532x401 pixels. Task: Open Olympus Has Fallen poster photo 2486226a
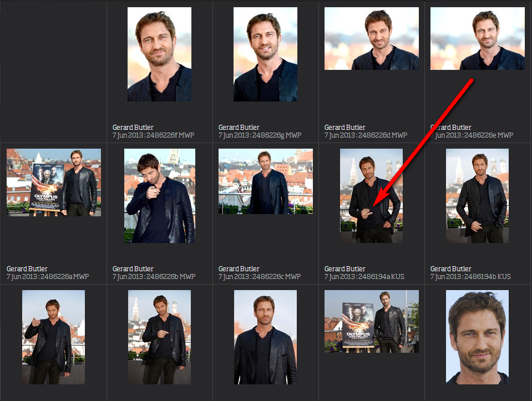click(54, 182)
